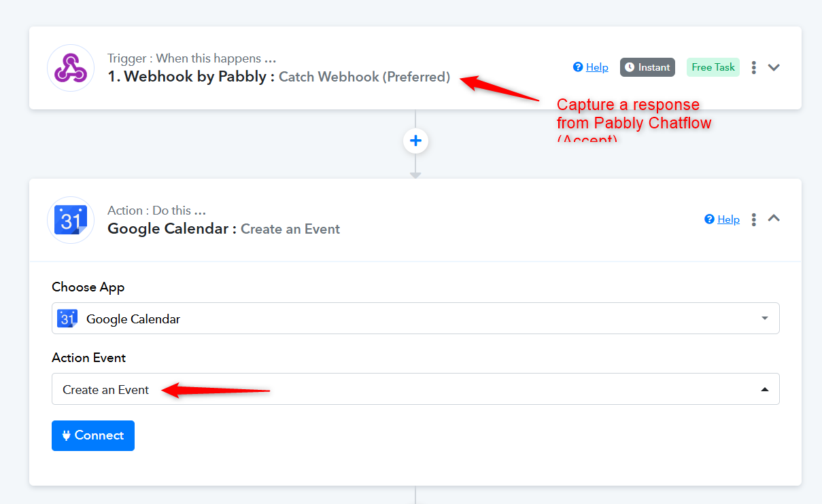Click the trigger title 'Webhook by Pabbly'
The height and width of the screenshot is (504, 822).
[187, 77]
